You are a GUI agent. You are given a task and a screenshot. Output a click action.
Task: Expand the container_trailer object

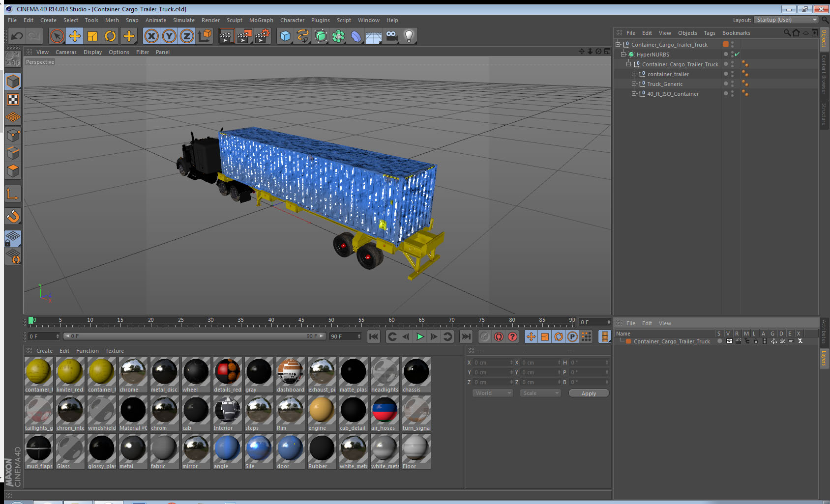point(634,74)
